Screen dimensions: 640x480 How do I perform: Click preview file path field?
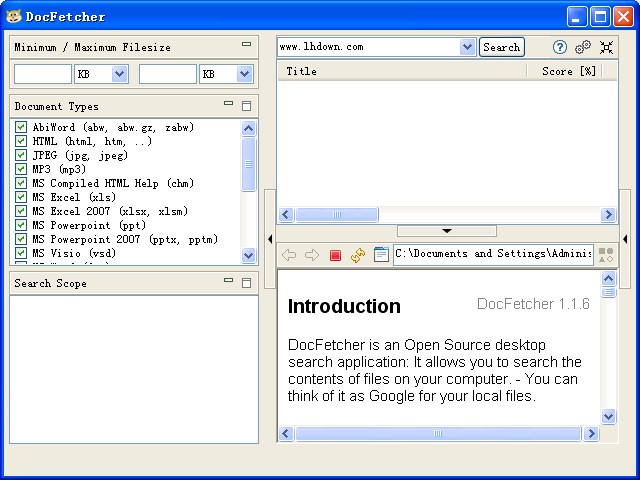click(493, 254)
